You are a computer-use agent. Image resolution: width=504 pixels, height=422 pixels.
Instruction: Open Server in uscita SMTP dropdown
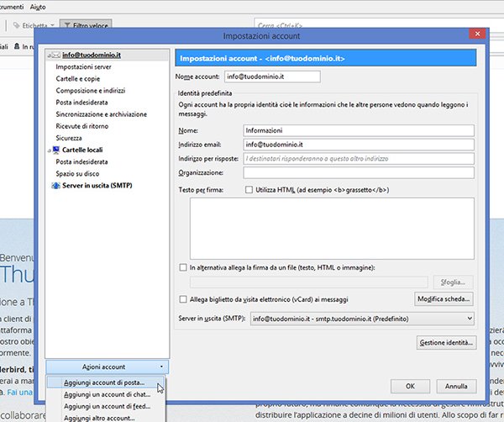[362, 319]
